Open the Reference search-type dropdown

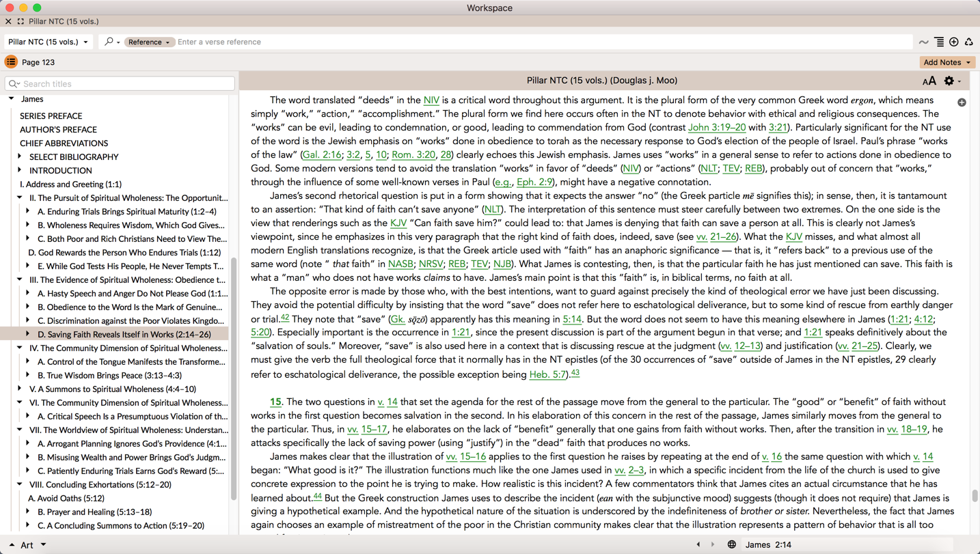pyautogui.click(x=149, y=42)
